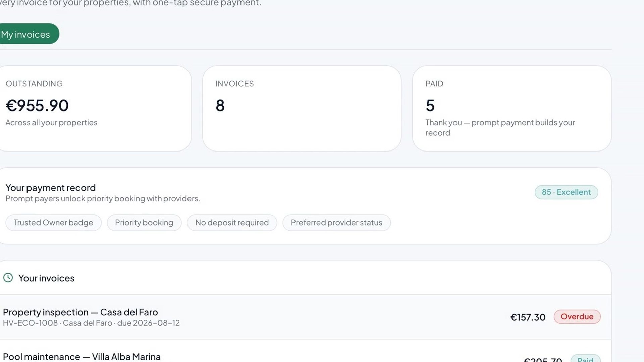The width and height of the screenshot is (644, 362).
Task: Click the Your payment record heading
Action: [51, 188]
